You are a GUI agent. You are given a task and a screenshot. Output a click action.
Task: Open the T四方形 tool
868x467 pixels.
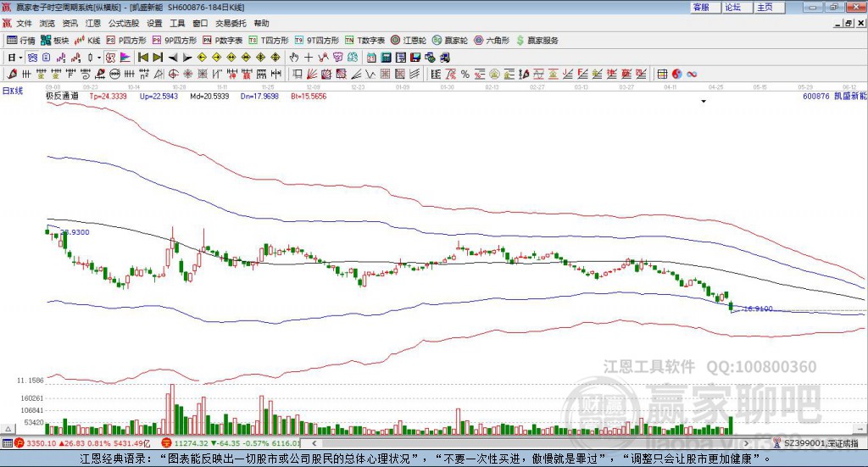tap(269, 41)
